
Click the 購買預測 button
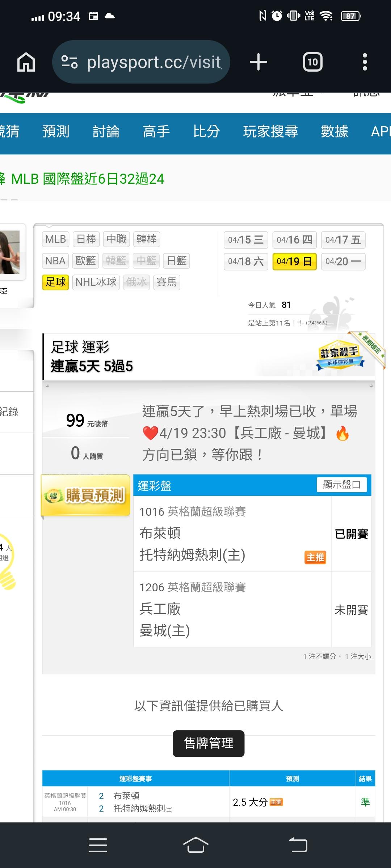(86, 495)
